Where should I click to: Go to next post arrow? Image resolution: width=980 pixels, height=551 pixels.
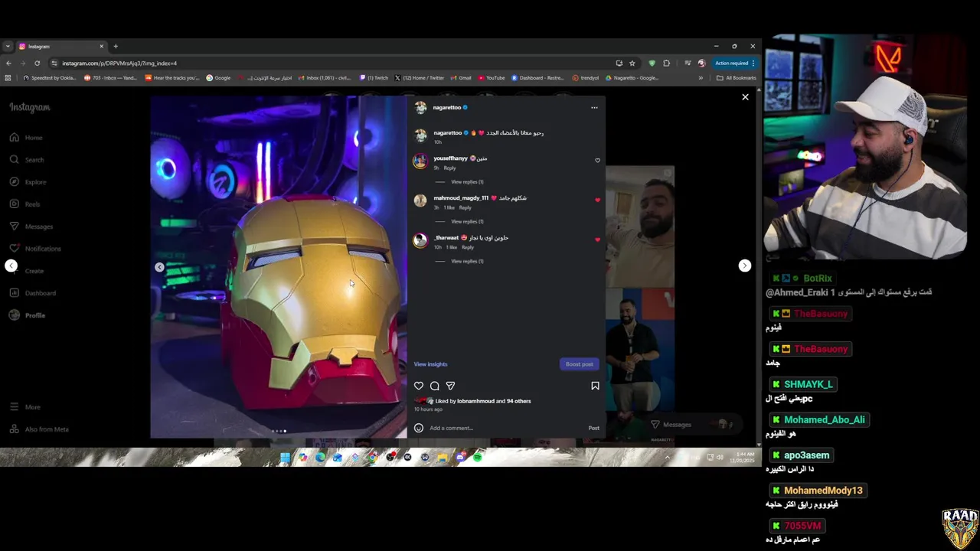pos(744,266)
